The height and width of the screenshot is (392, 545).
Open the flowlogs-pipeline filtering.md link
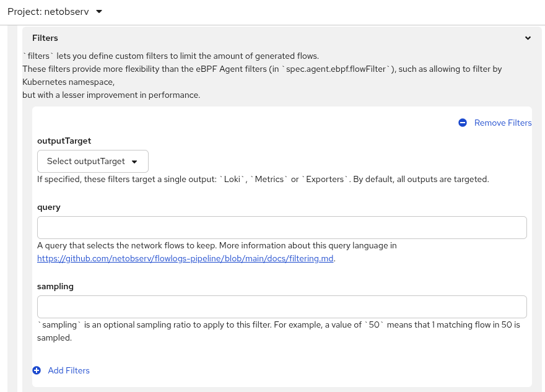185,259
